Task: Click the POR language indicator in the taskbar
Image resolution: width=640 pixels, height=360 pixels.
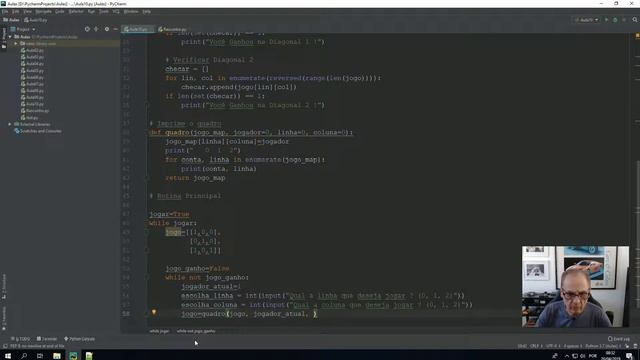Action: pos(593,356)
